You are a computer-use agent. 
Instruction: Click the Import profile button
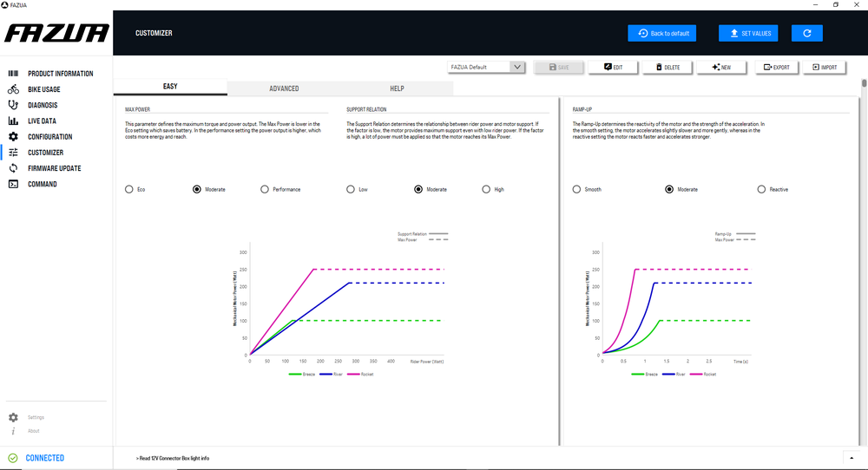tap(825, 67)
